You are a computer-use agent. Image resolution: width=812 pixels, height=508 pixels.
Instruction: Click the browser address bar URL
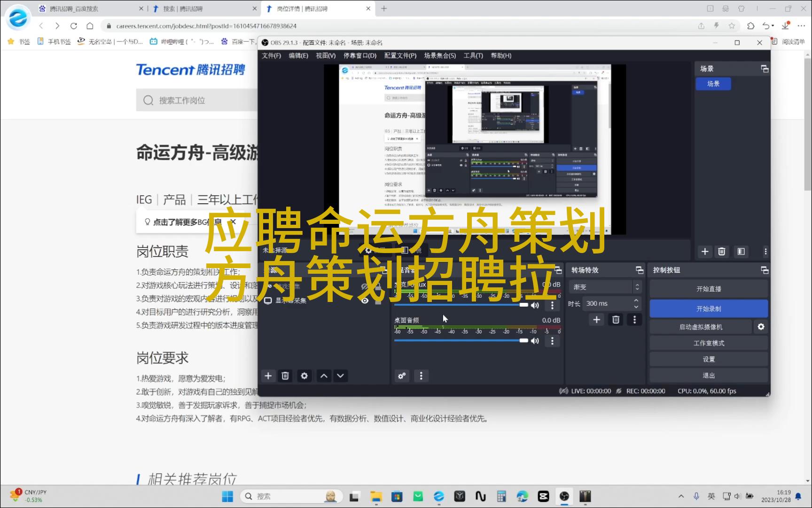(206, 26)
